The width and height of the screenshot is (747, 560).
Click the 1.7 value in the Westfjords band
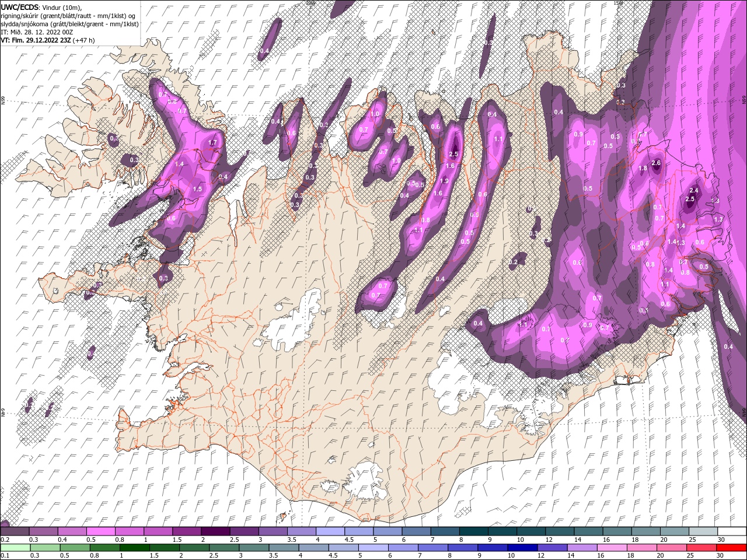click(x=212, y=142)
